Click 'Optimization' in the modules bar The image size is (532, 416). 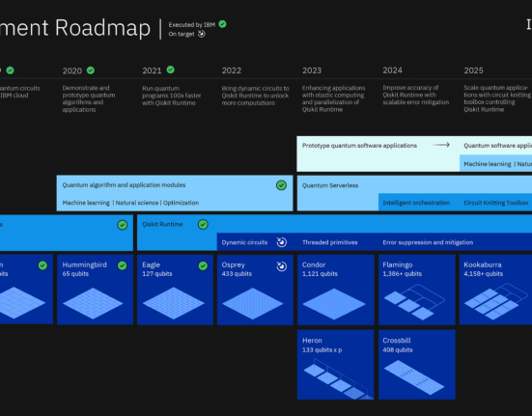[181, 203]
